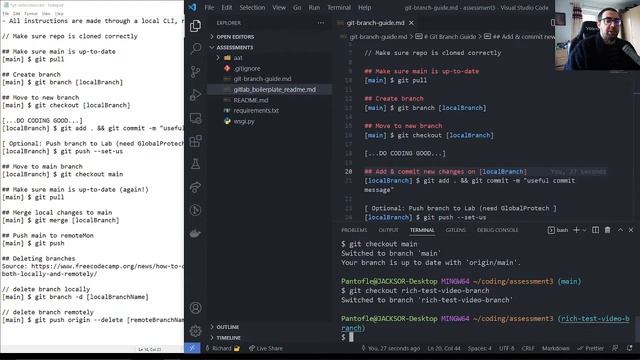Open Source Control view in activity bar
Screen dimensions: 640x360
click(x=196, y=72)
